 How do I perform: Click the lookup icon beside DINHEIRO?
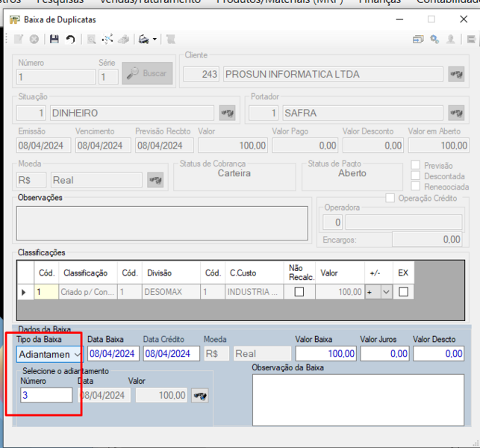[x=227, y=113]
